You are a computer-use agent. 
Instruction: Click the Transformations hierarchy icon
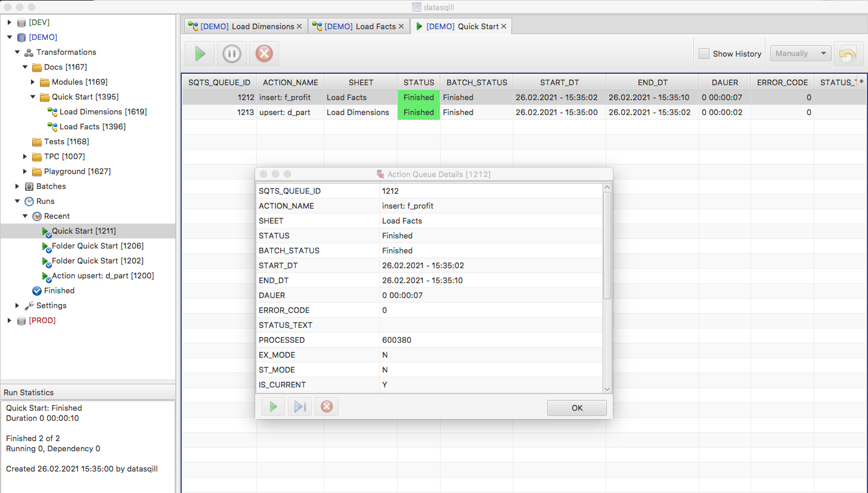[29, 52]
